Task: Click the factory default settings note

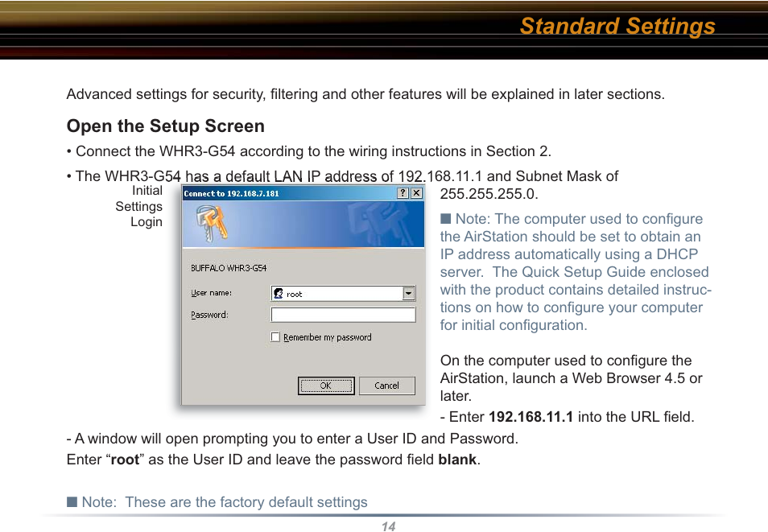Action: [217, 502]
